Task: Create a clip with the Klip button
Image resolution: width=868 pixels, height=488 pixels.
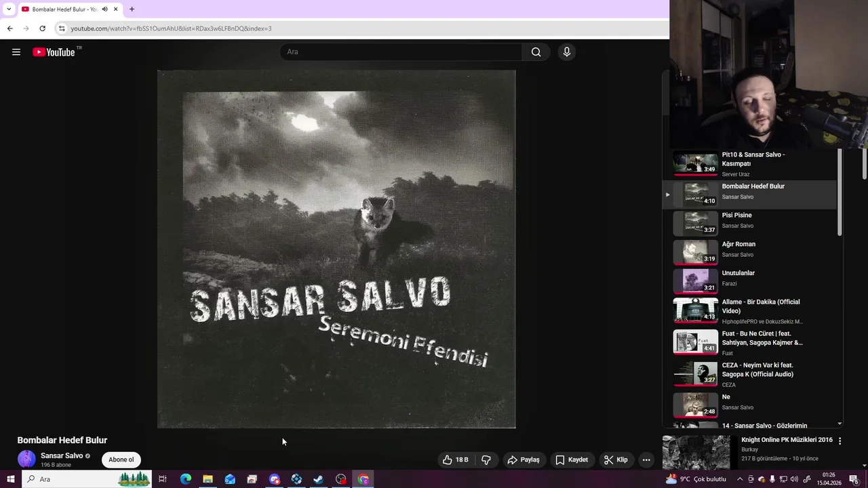Action: click(616, 460)
